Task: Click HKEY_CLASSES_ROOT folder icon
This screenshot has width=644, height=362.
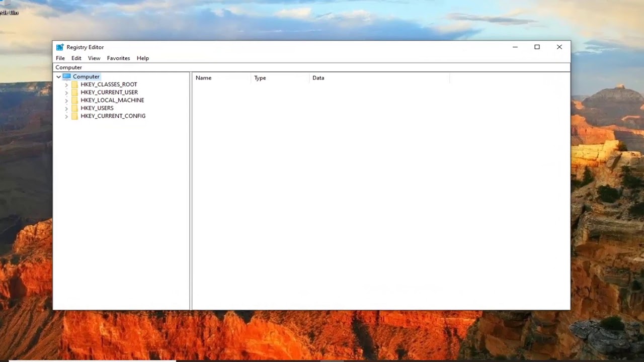Action: coord(75,84)
